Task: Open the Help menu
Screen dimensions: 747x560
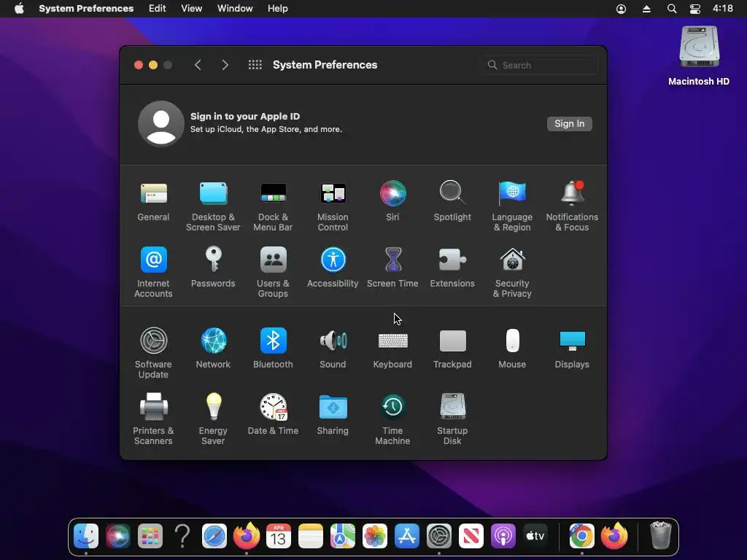Action: click(278, 9)
